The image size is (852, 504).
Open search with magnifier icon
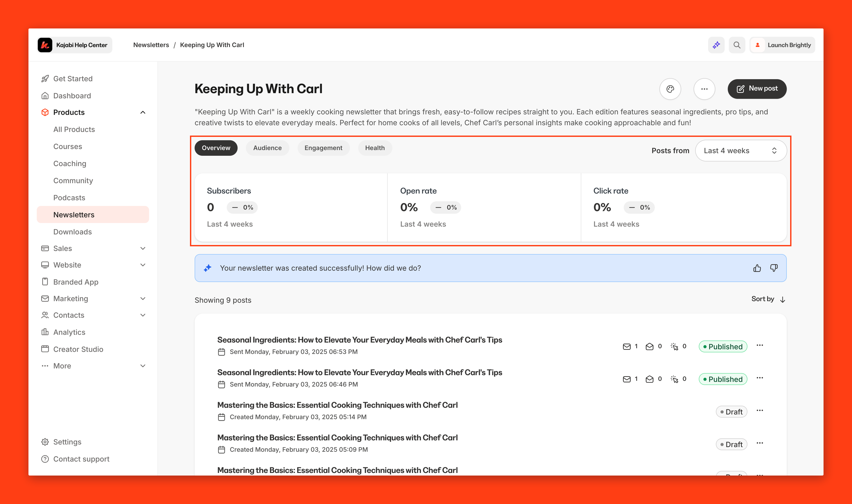pyautogui.click(x=737, y=45)
